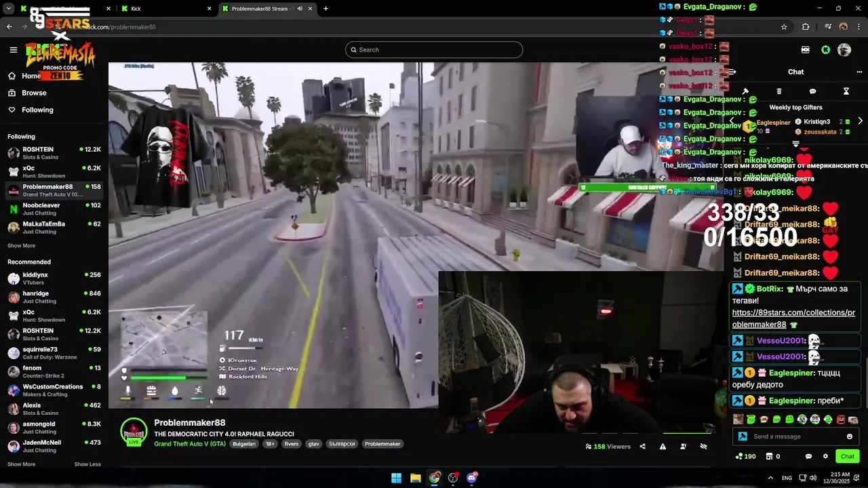The height and width of the screenshot is (488, 868).
Task: Click the Search field
Action: point(434,49)
